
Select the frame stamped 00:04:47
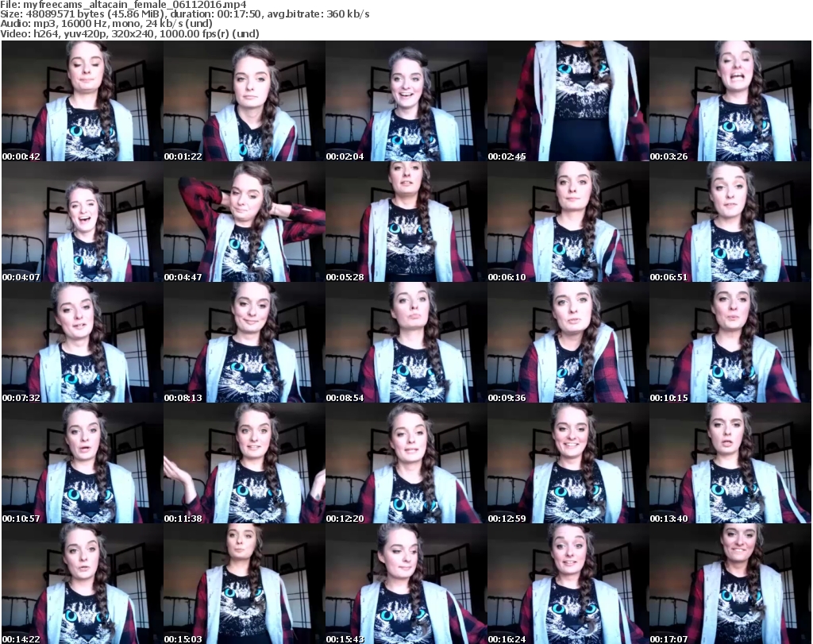click(x=245, y=222)
